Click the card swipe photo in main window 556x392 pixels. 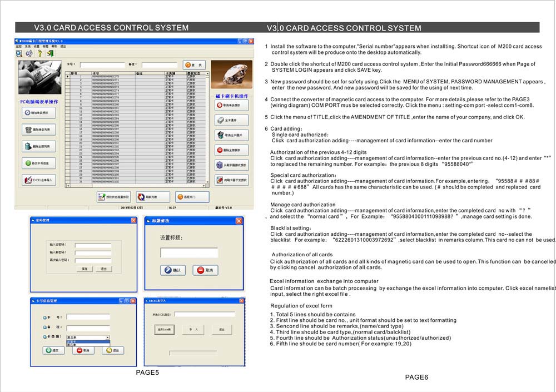click(39, 77)
